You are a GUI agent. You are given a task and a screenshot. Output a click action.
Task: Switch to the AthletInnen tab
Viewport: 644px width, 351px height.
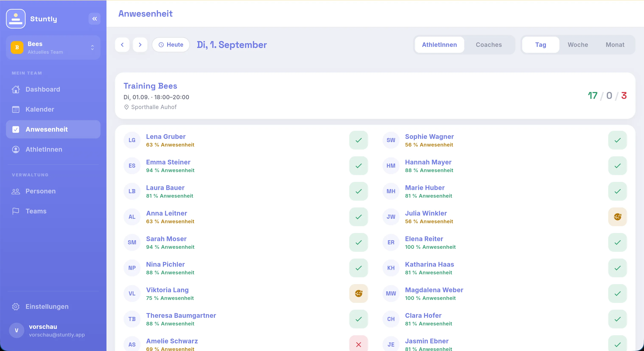(439, 45)
